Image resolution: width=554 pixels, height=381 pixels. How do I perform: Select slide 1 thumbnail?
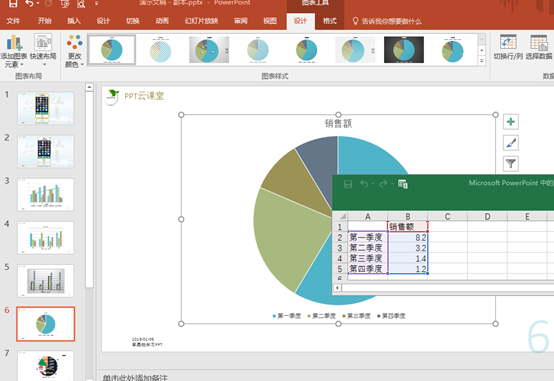(x=46, y=108)
